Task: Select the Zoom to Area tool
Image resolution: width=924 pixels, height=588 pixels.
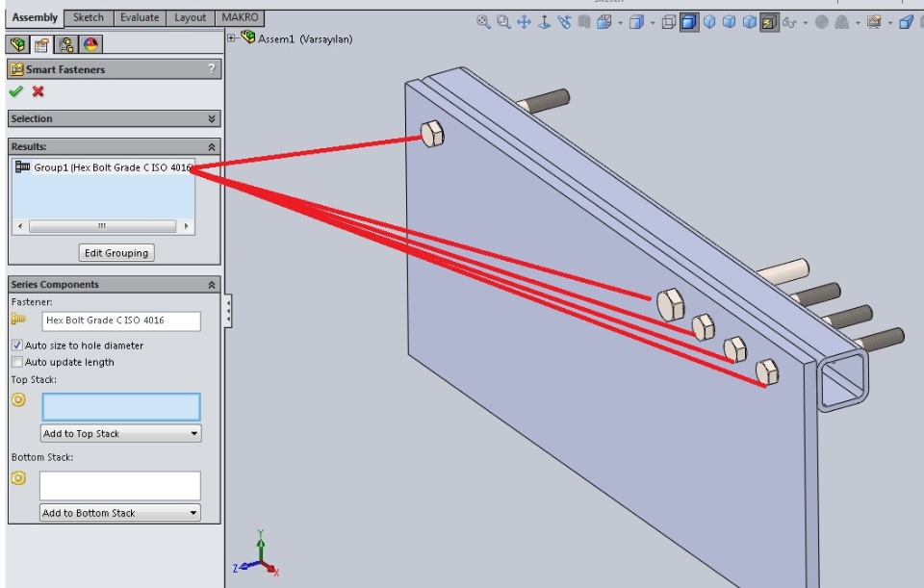Action: point(503,22)
